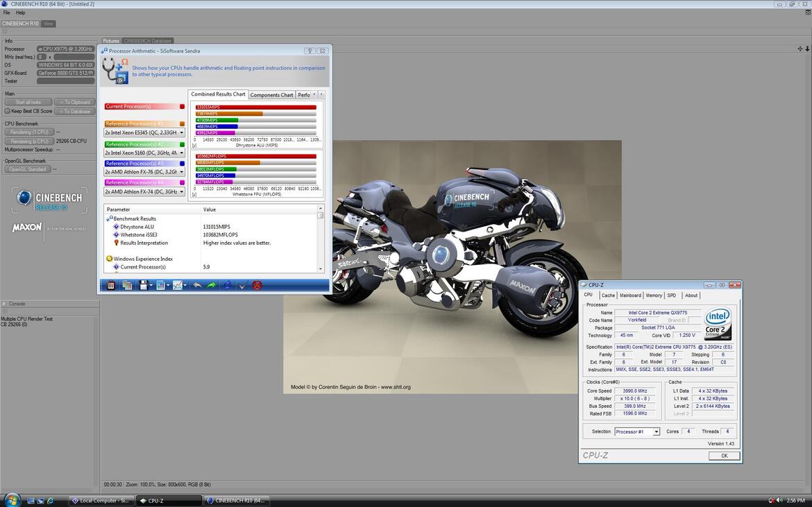Image resolution: width=812 pixels, height=507 pixels.
Task: Click the To Database button
Action: 75,111
